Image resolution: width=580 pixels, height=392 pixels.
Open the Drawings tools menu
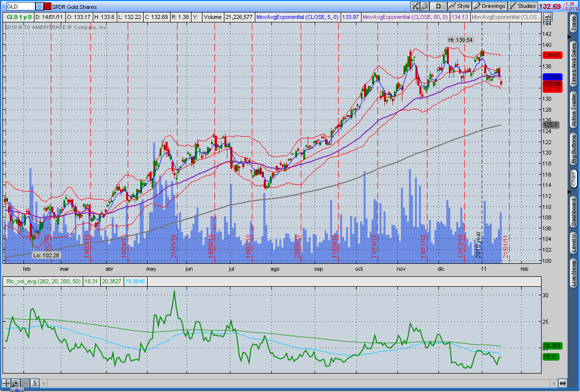coord(489,6)
